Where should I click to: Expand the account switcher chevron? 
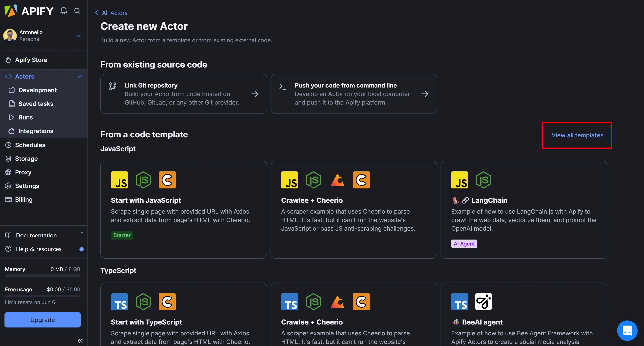point(78,36)
